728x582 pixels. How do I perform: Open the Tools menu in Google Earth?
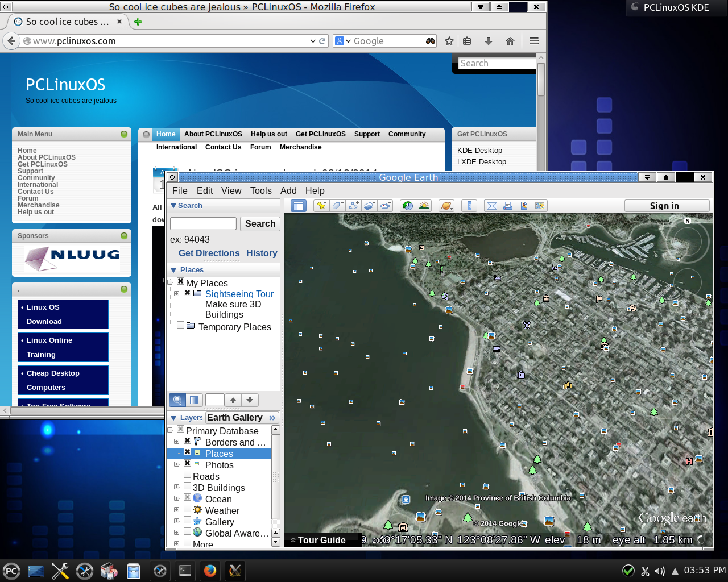[x=261, y=191]
